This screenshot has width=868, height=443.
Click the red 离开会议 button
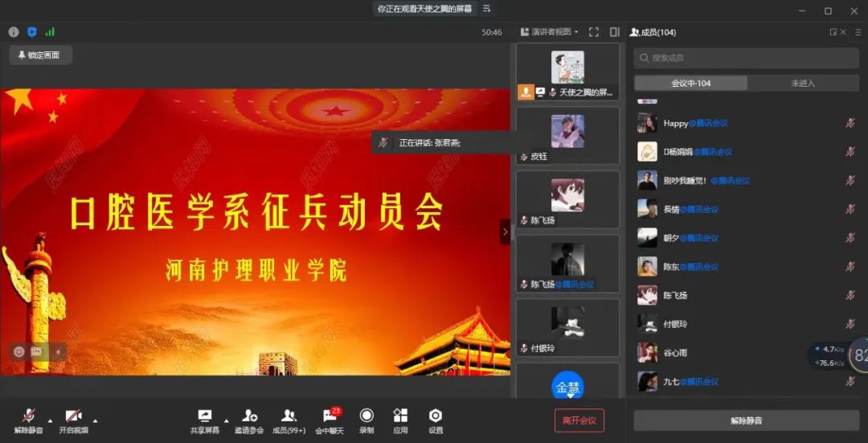(579, 420)
